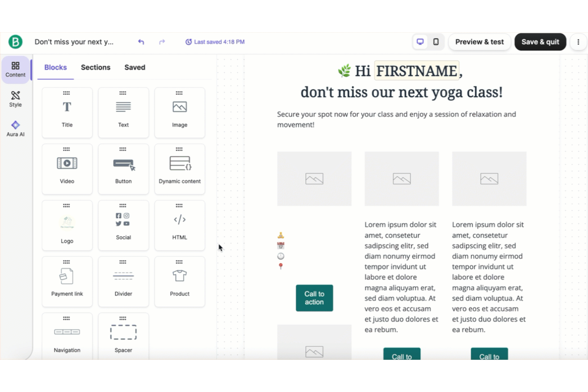
Task: Switch to the Style sidebar panel
Action: click(15, 98)
